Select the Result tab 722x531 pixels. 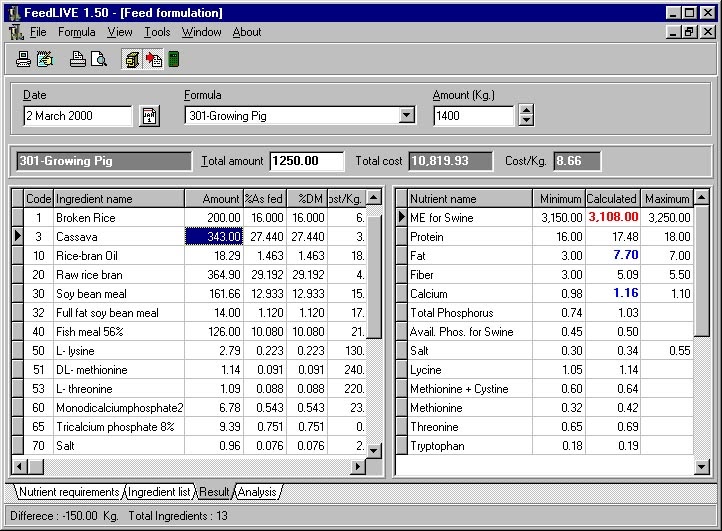click(214, 492)
